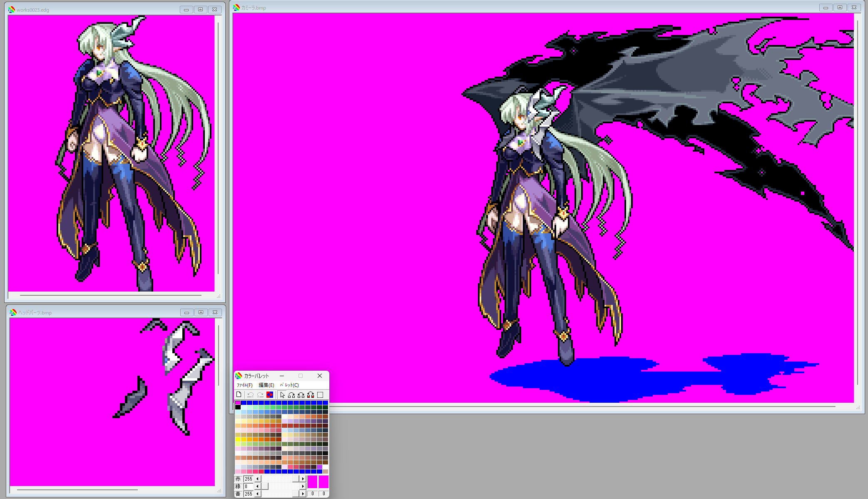Minimize the ヘッドパーツ.bmp window
This screenshot has height=499, width=868.
(187, 312)
